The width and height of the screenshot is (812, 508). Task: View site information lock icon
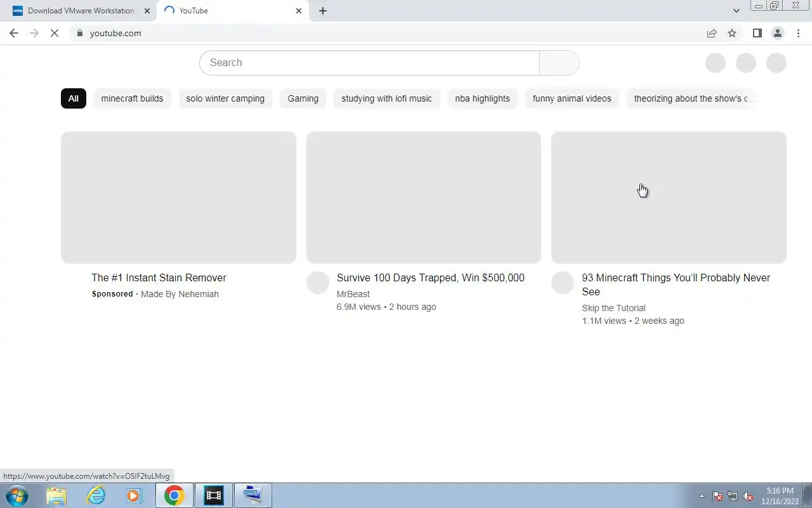pyautogui.click(x=79, y=33)
